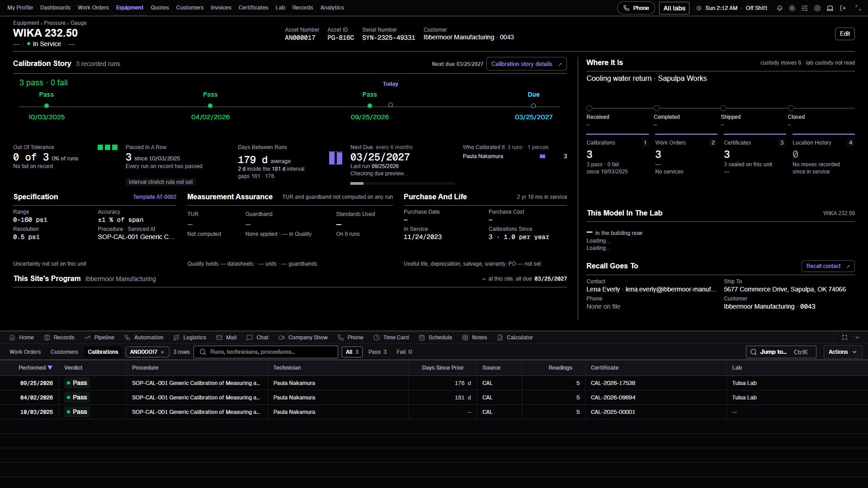Viewport: 868px width, 488px height.
Task: Sort by Performed column header
Action: pos(35,368)
